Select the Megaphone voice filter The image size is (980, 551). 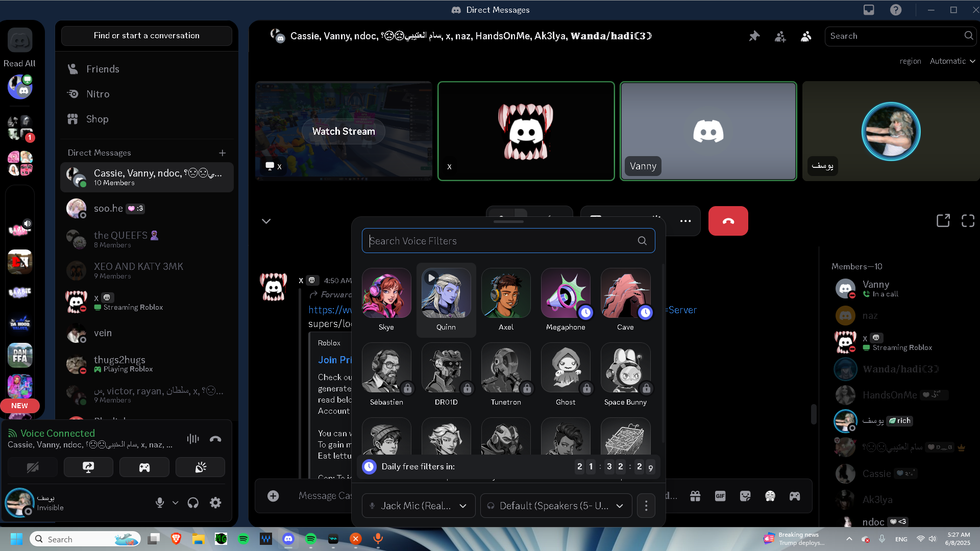(566, 300)
